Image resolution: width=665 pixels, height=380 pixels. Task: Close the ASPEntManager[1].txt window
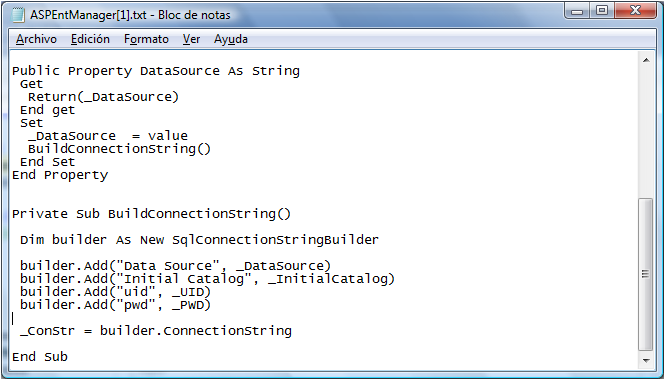click(635, 11)
